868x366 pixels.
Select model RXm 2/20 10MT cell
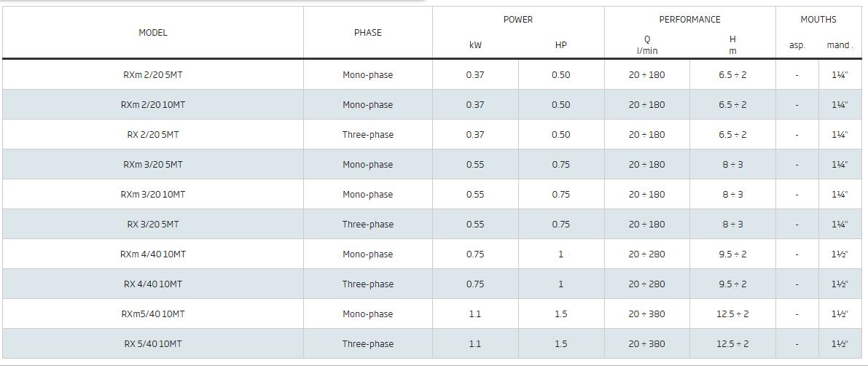(x=153, y=105)
